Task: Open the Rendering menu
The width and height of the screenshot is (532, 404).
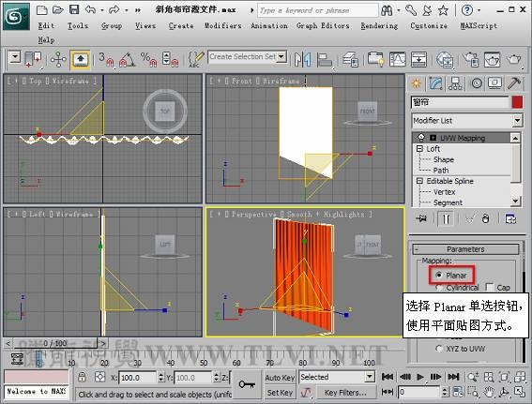Action: click(379, 25)
